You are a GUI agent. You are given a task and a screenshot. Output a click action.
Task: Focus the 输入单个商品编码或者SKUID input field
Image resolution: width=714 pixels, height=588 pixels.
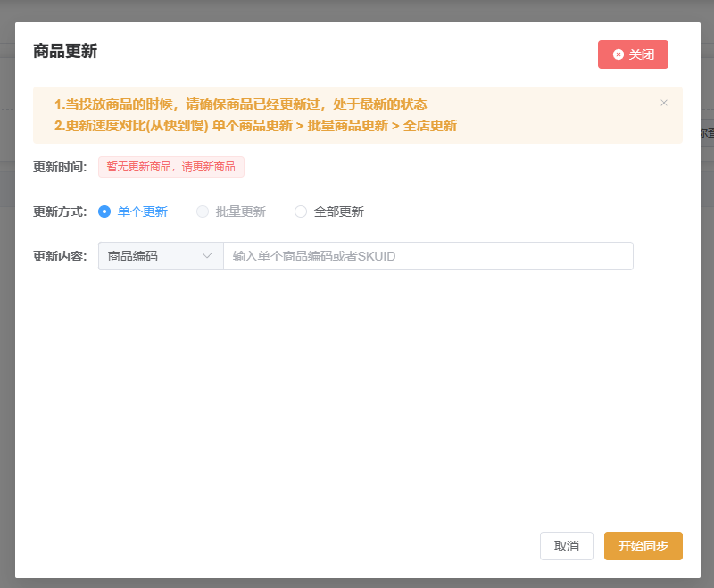click(428, 256)
